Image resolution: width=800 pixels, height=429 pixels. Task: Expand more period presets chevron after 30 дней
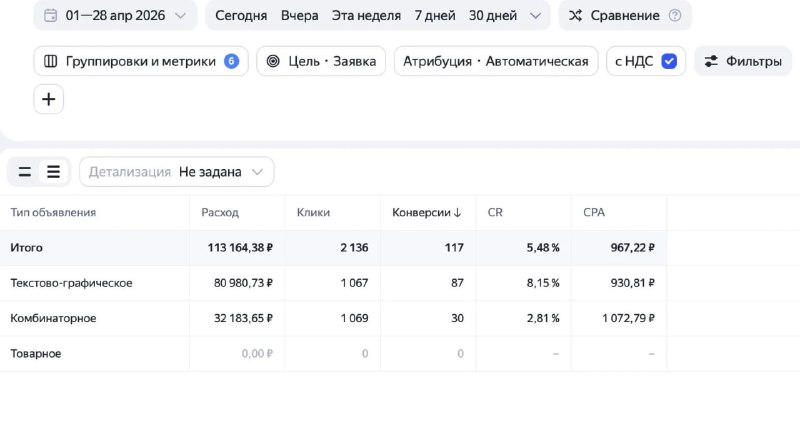[535, 16]
